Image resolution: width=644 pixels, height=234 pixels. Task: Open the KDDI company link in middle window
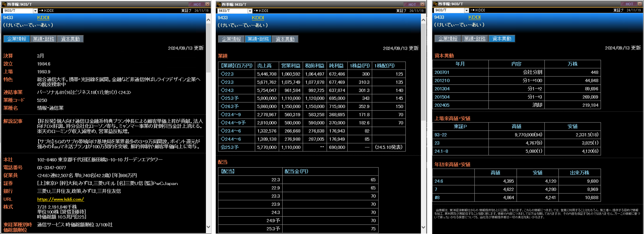coord(258,18)
